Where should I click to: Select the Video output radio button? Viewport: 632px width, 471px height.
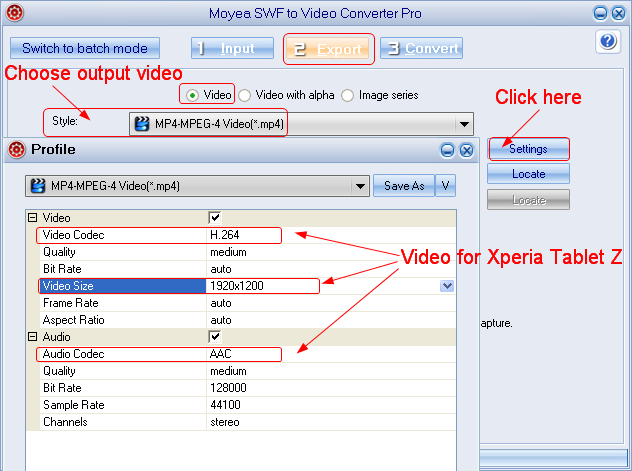(192, 95)
